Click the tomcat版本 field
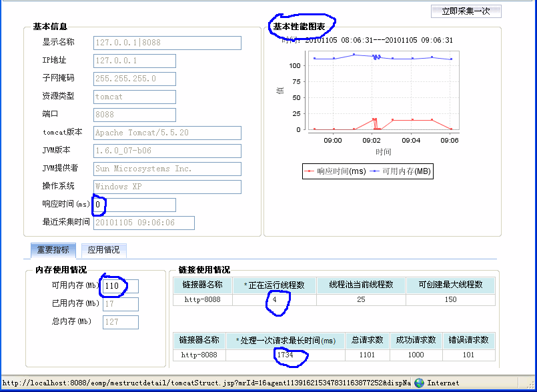Screen dimensions: 537x392 click(x=167, y=133)
